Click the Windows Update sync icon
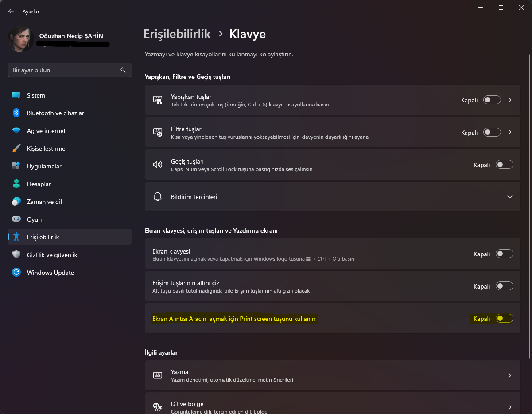The height and width of the screenshot is (414, 532). (16, 273)
